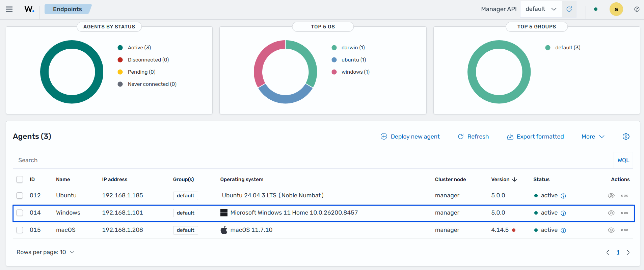
Task: Change Rows per page setting
Action: click(x=45, y=252)
